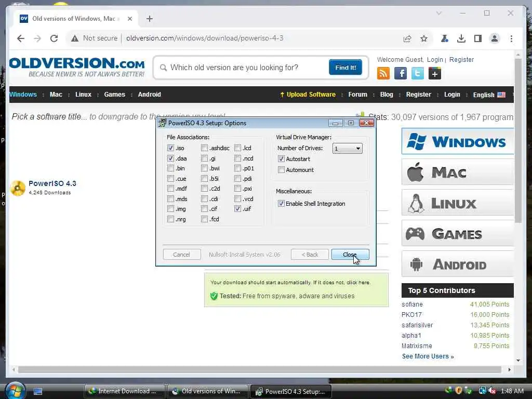Click the Find It! search button
532x399 pixels.
[x=345, y=67]
